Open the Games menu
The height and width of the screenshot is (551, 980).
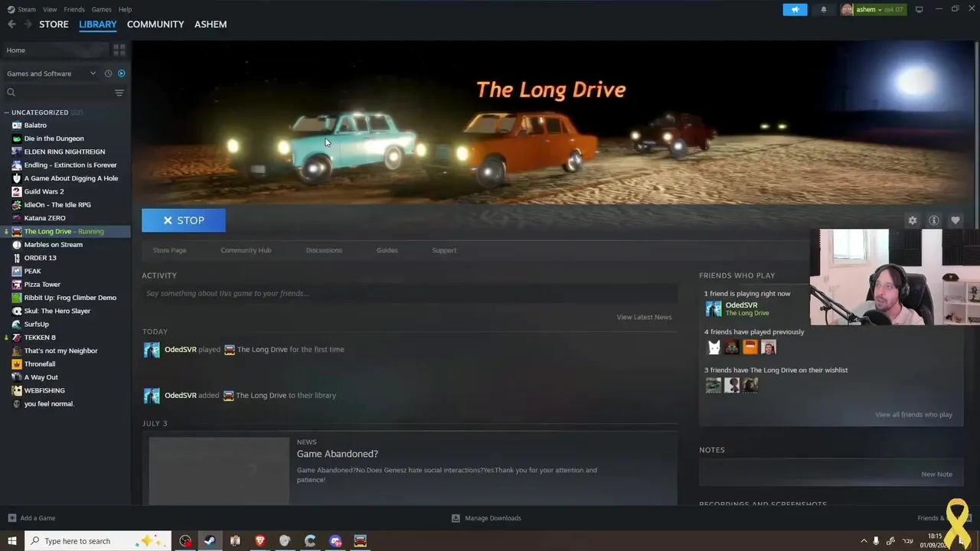pyautogui.click(x=101, y=9)
